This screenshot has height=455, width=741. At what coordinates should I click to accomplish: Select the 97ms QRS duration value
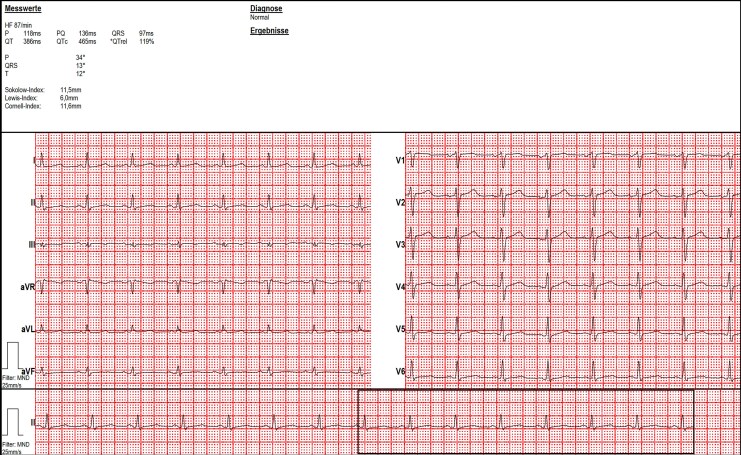point(146,34)
